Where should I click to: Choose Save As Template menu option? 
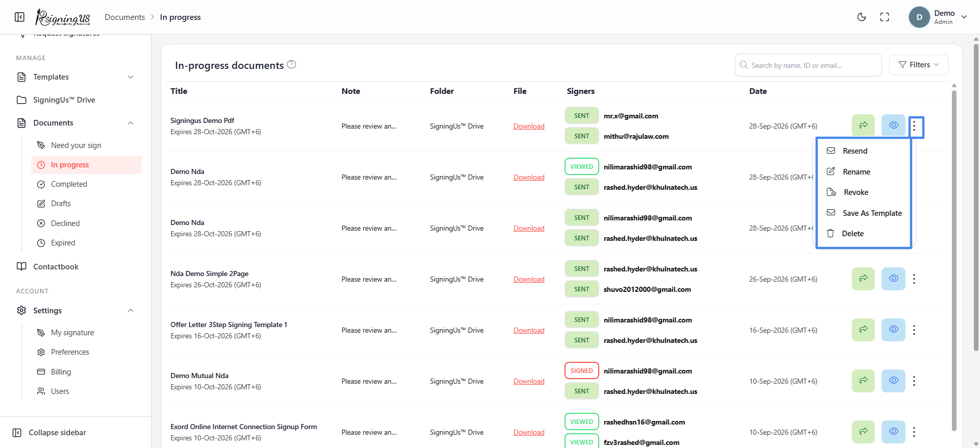coord(864,213)
